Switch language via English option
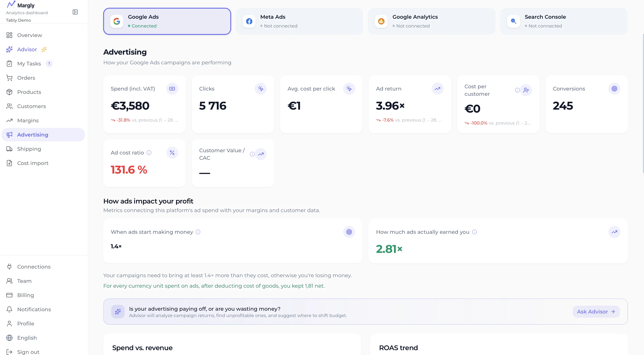 click(x=43, y=338)
